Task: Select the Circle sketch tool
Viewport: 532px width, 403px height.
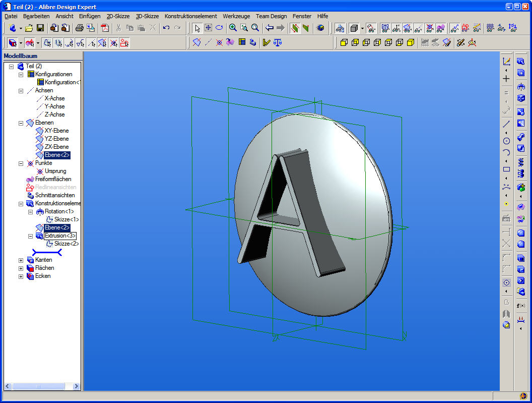Action: [x=506, y=141]
